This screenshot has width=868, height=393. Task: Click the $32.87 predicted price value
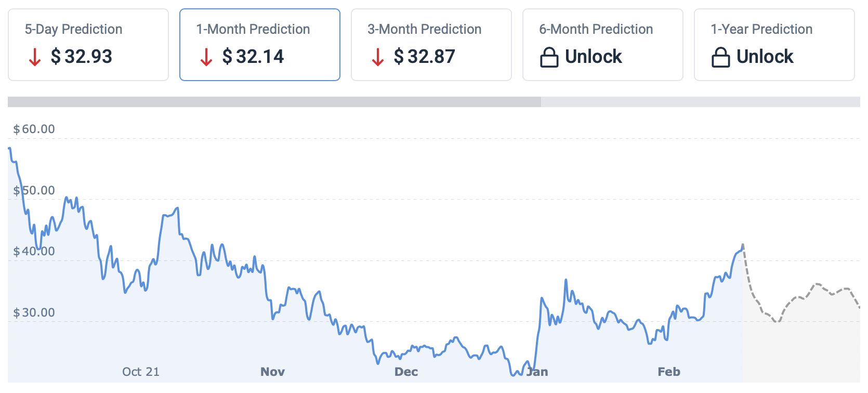425,57
